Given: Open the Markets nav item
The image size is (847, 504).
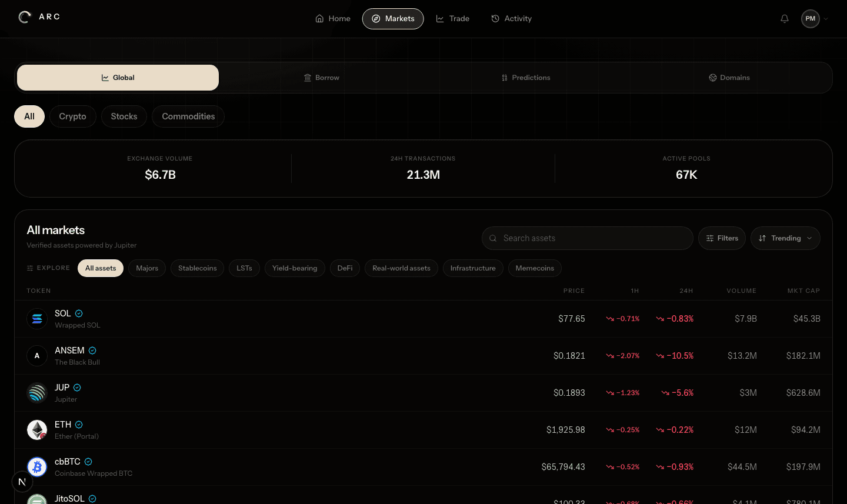Looking at the screenshot, I should pos(393,19).
